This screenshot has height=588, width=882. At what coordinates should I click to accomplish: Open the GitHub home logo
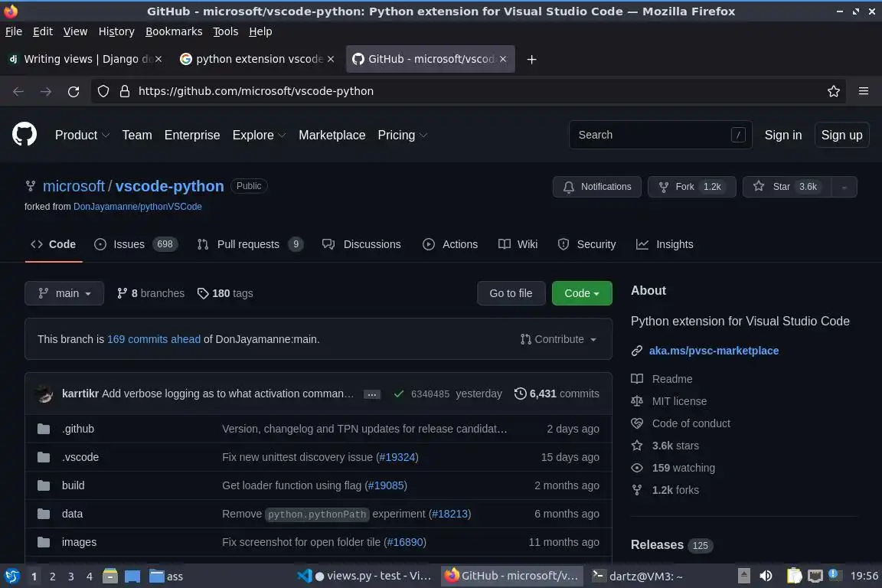tap(24, 135)
